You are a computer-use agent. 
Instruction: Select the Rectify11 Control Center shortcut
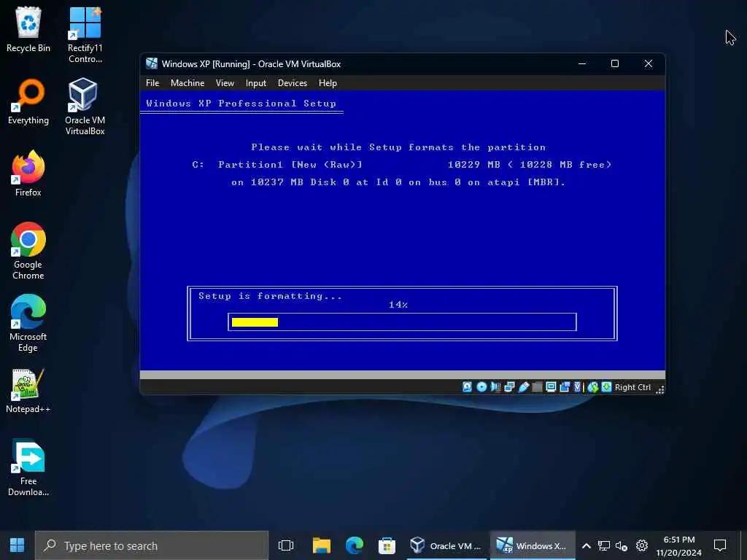tap(85, 35)
